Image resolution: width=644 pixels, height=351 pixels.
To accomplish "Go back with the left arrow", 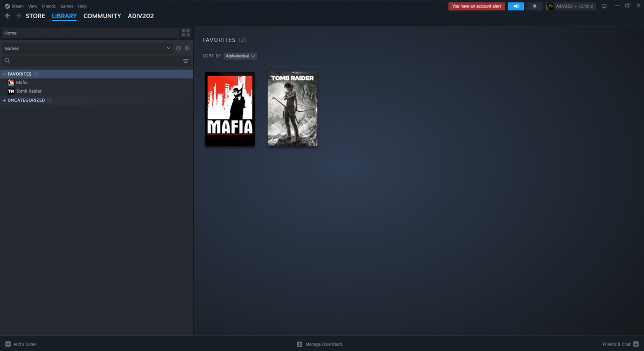I will coord(8,16).
